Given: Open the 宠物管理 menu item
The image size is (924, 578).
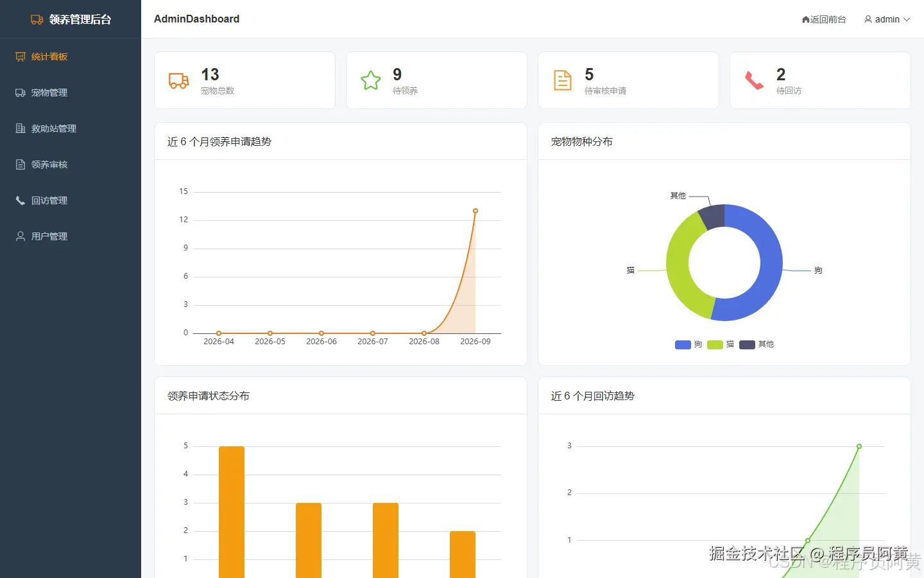Looking at the screenshot, I should [x=71, y=92].
